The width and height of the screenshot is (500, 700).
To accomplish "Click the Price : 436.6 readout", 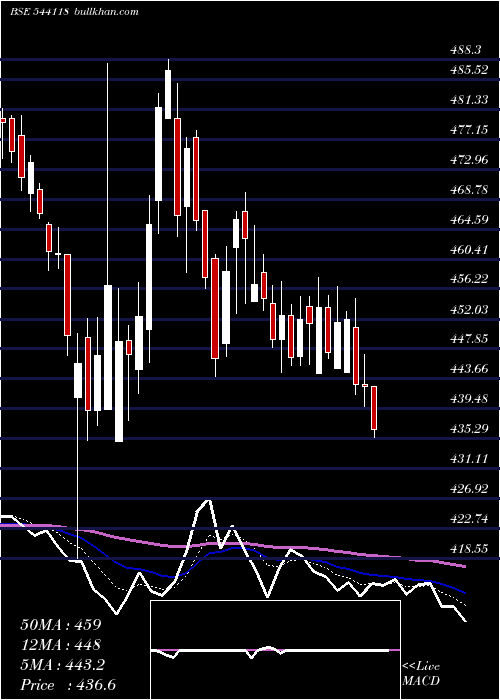I will [68, 685].
